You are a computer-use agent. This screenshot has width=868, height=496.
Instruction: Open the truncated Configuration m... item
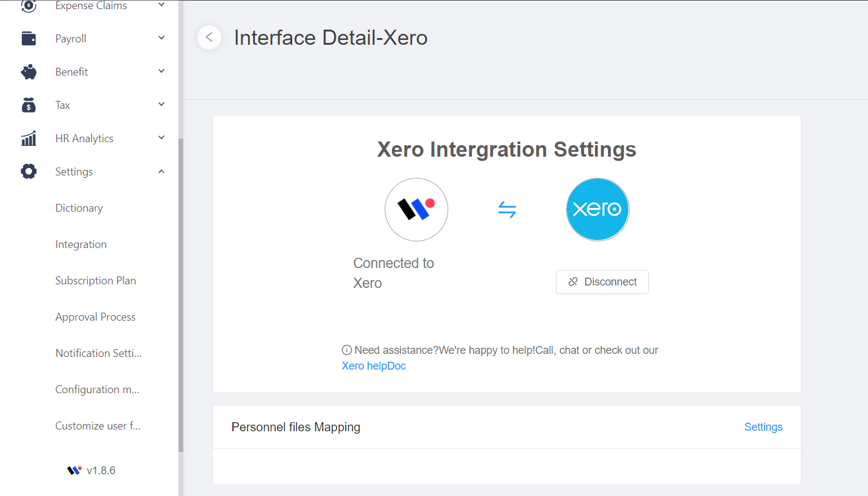tap(97, 390)
